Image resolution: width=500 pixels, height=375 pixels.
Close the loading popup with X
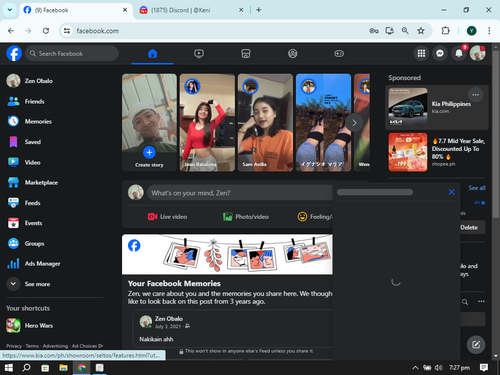[x=452, y=192]
